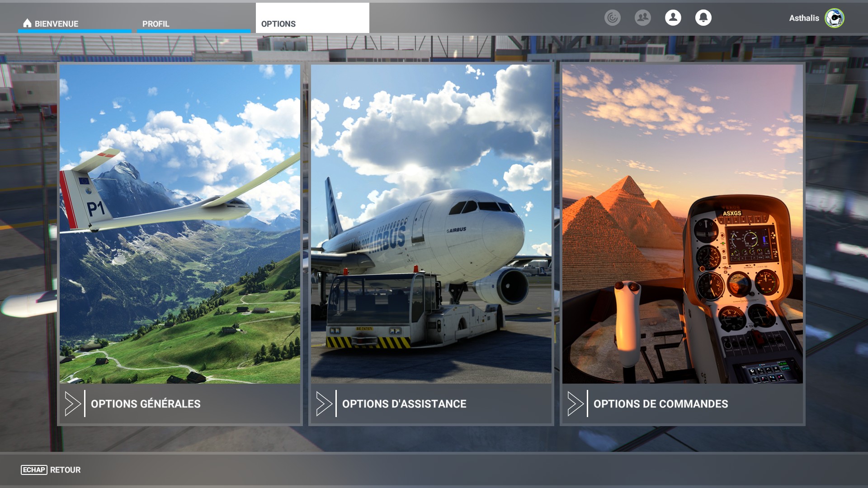Open notifications bell icon
868x488 pixels.
coord(703,18)
